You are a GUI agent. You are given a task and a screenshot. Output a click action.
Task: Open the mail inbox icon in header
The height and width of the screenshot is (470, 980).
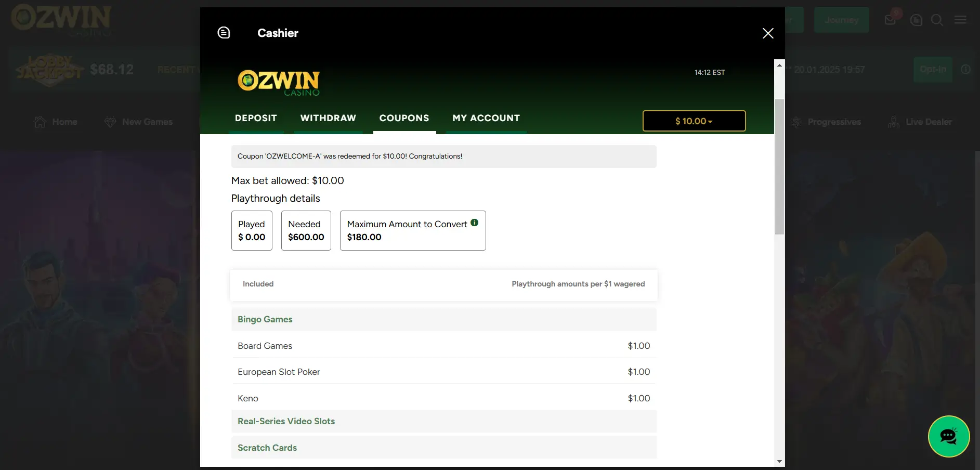coord(891,20)
